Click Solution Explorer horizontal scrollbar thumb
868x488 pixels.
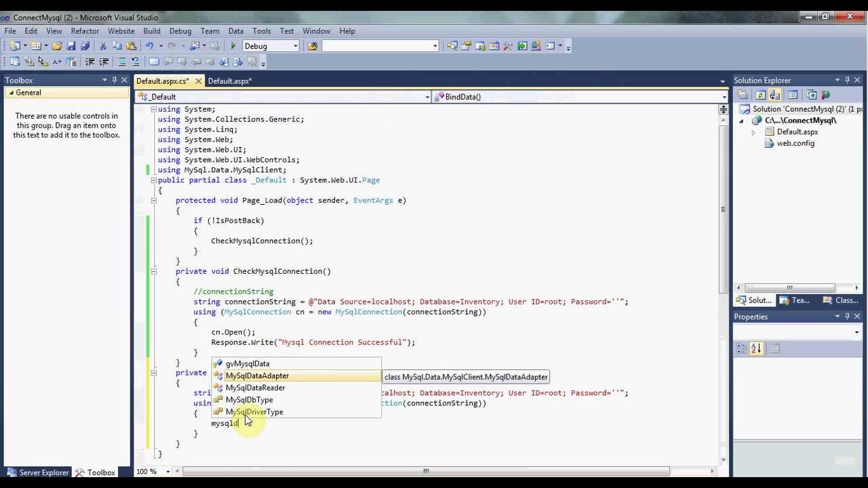[789, 287]
